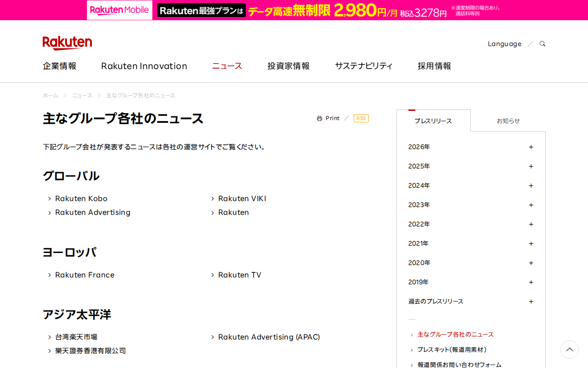Screen dimensions: 588x368
Task: Switch to the お知らせ tab
Action: (508, 121)
